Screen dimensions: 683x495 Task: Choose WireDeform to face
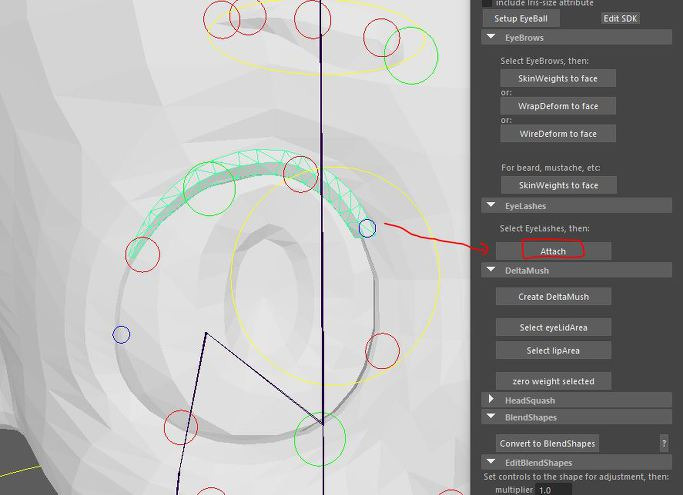558,134
